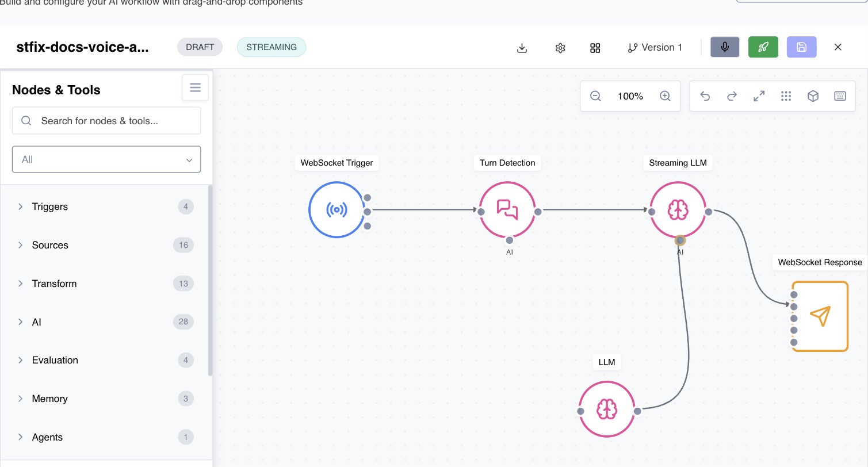Select the Turn Detection node
The image size is (868, 467).
pos(507,210)
